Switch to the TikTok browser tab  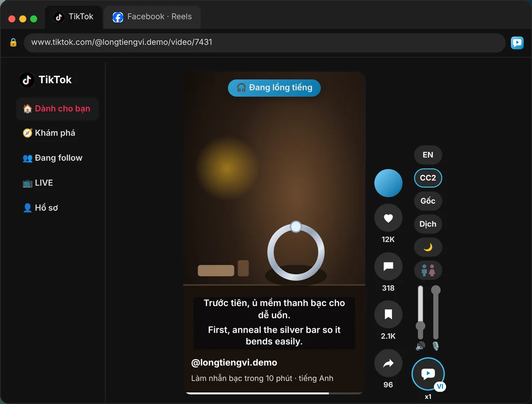coord(74,17)
